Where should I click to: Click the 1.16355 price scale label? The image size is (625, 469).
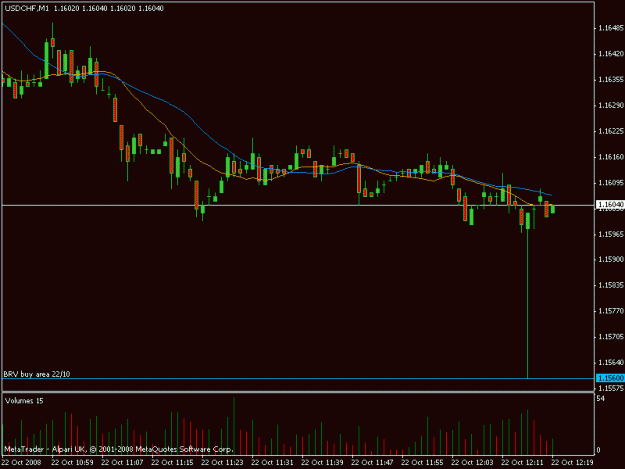tap(611, 80)
